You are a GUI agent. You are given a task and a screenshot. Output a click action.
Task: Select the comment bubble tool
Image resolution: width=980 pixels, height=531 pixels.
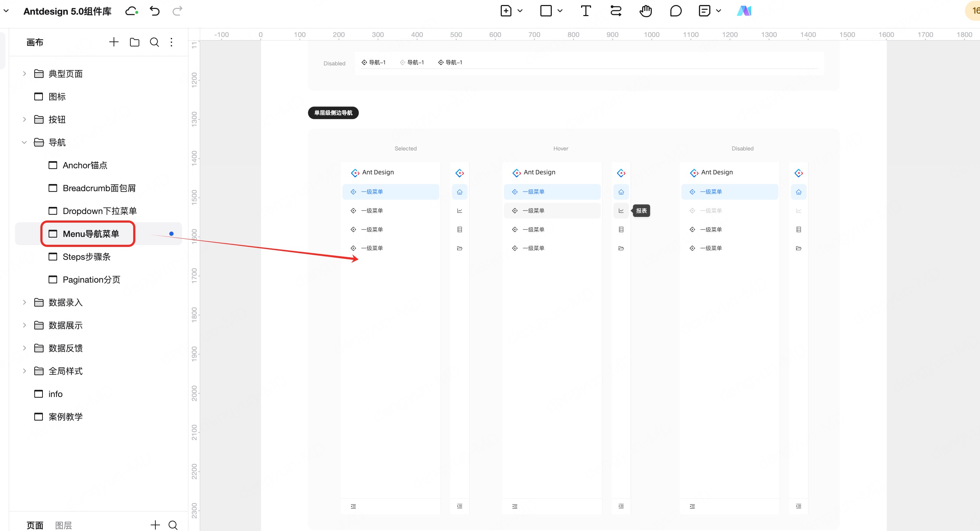676,11
